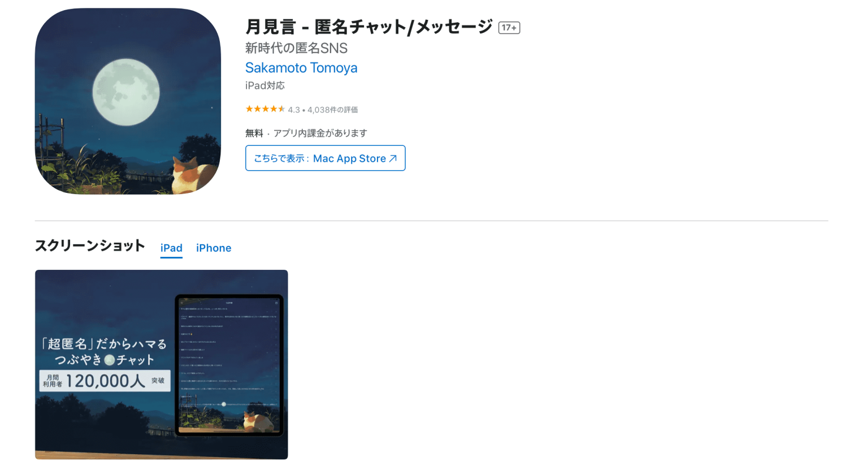Click the 新時代の匿名SNS subtitle
The height and width of the screenshot is (470, 868).
pos(296,48)
